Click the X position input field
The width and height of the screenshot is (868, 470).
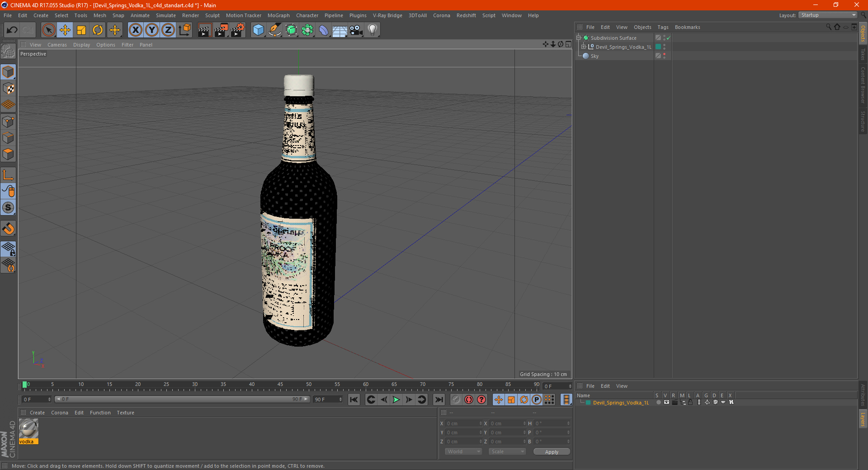click(464, 423)
